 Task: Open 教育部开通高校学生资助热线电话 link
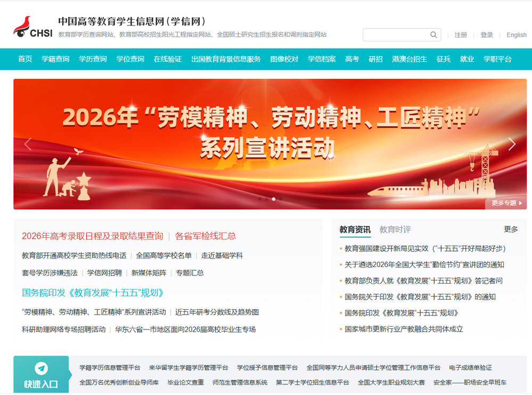pyautogui.click(x=74, y=255)
